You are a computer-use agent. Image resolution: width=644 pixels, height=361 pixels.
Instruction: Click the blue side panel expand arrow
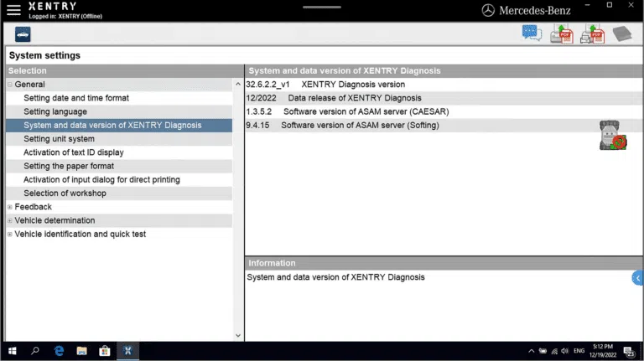[x=638, y=278]
